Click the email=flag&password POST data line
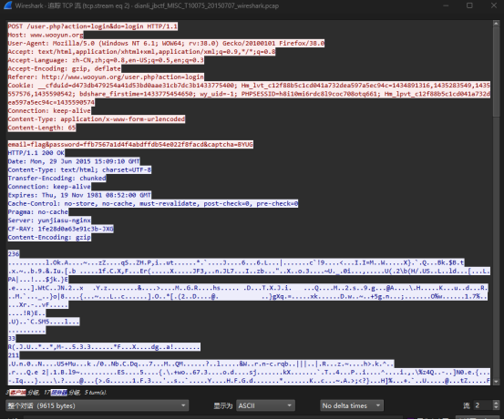Viewport: 504px width, 420px height. coord(130,144)
